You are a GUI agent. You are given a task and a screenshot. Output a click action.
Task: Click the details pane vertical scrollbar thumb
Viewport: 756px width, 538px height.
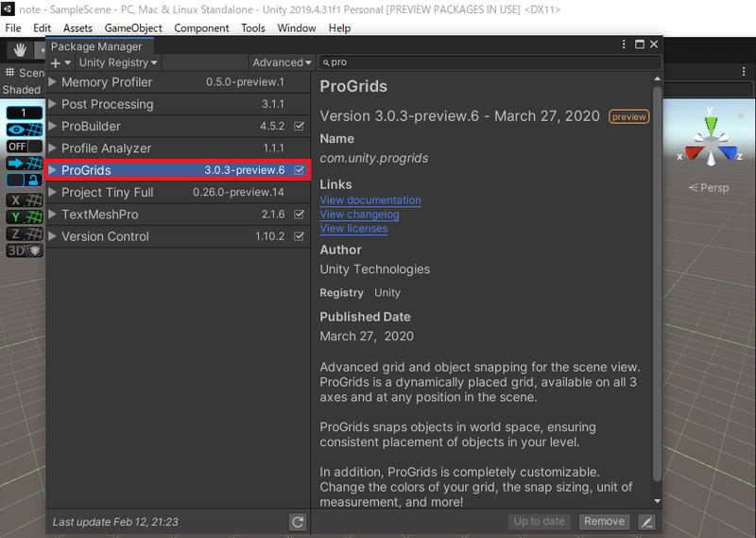point(657,284)
